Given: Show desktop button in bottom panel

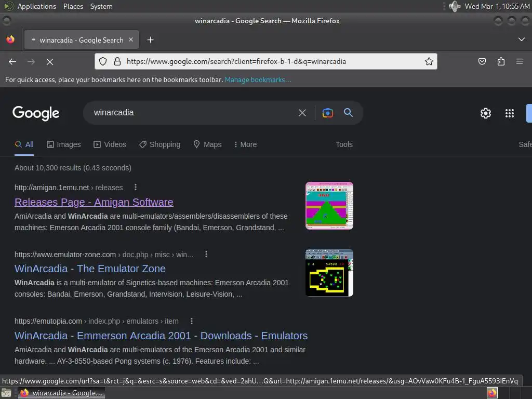Looking at the screenshot, I should [x=6, y=393].
